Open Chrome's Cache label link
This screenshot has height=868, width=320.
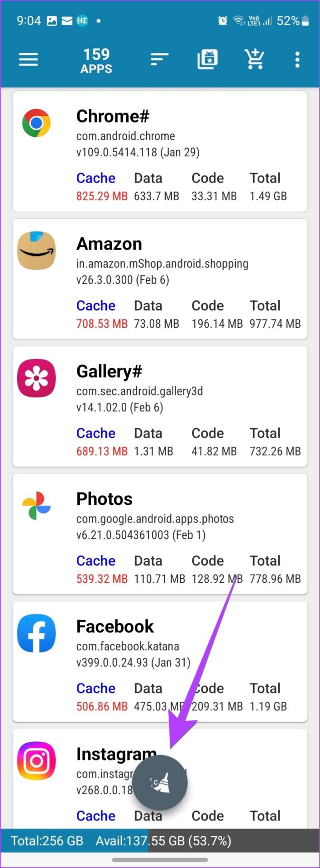tap(96, 178)
